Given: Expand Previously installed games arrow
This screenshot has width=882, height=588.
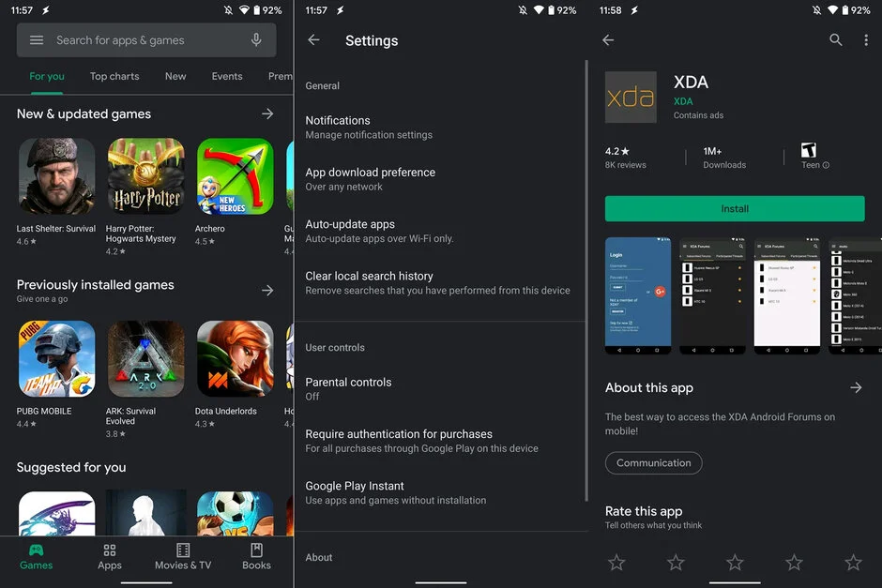Looking at the screenshot, I should [267, 291].
